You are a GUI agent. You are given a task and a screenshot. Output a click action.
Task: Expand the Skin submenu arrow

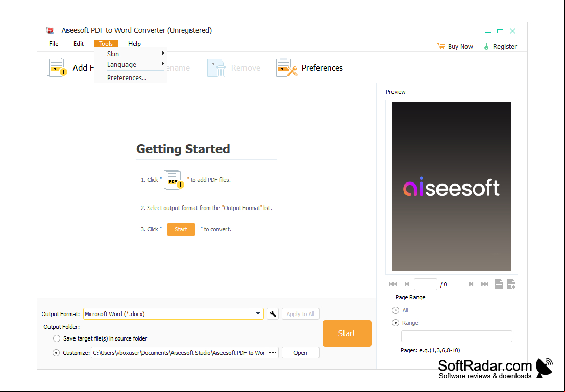163,54
